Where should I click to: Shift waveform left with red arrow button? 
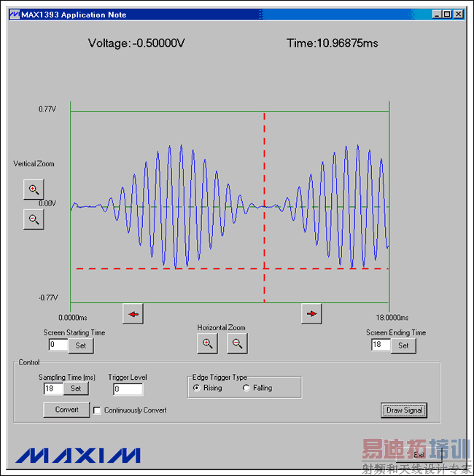click(133, 314)
